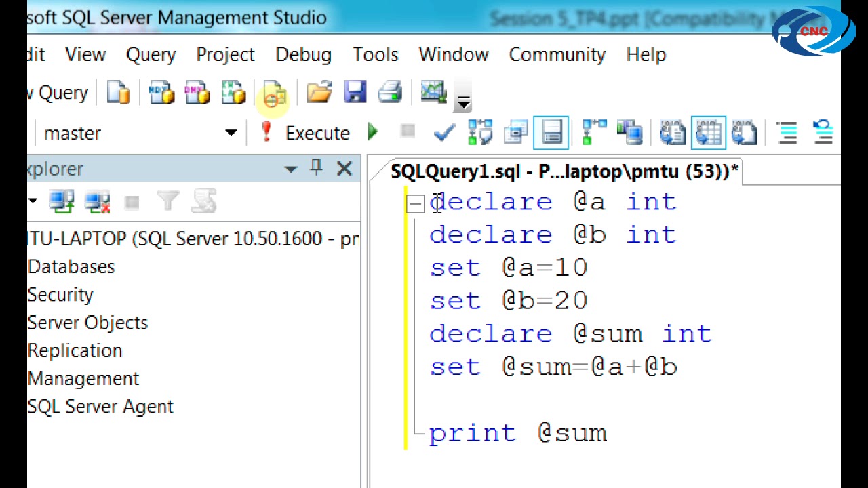
Task: Click the line 'set @a=10'
Action: (x=509, y=268)
